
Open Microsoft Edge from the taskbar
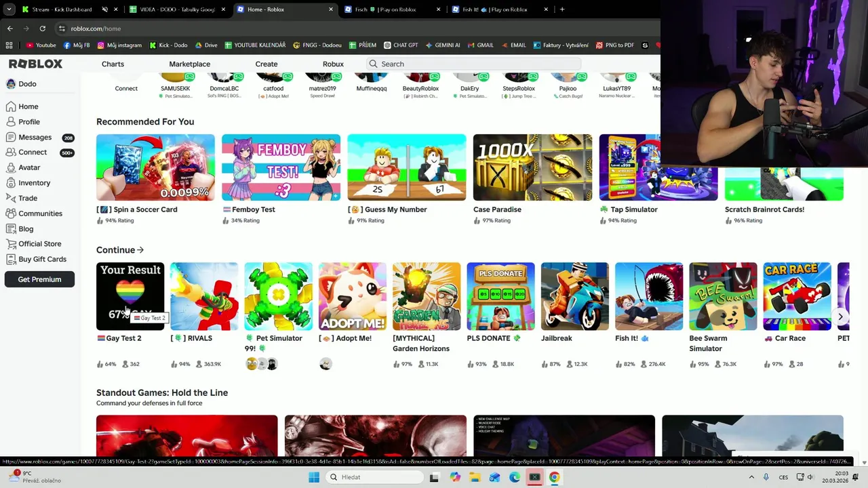click(x=515, y=477)
